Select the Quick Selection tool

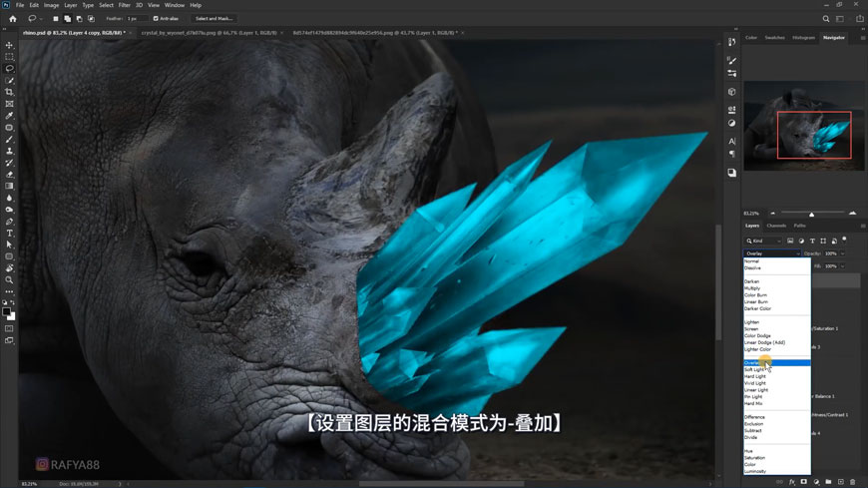(x=9, y=80)
